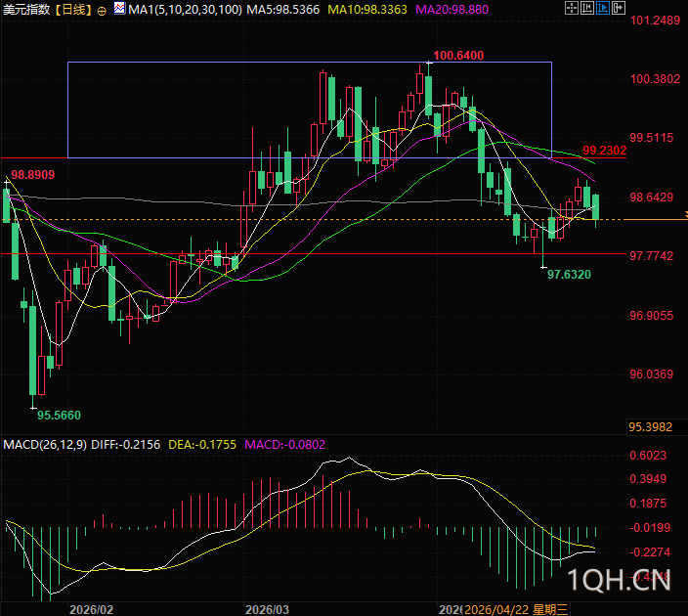Screen dimensions: 688x616
Task: Click the MA5:98.5366 value
Action: point(283,9)
